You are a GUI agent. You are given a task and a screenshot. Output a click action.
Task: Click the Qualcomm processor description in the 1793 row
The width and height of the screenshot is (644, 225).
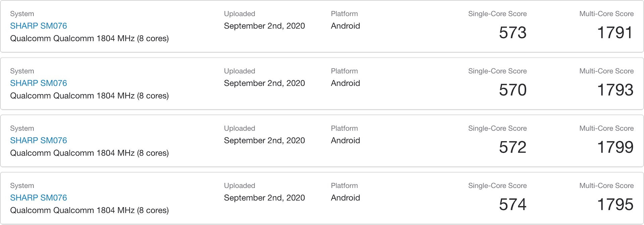[89, 96]
